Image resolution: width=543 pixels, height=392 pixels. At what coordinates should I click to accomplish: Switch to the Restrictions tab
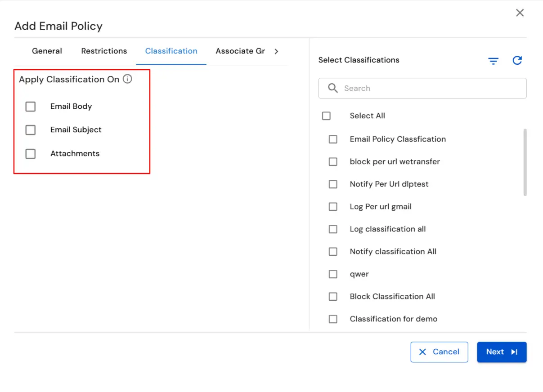click(x=104, y=51)
